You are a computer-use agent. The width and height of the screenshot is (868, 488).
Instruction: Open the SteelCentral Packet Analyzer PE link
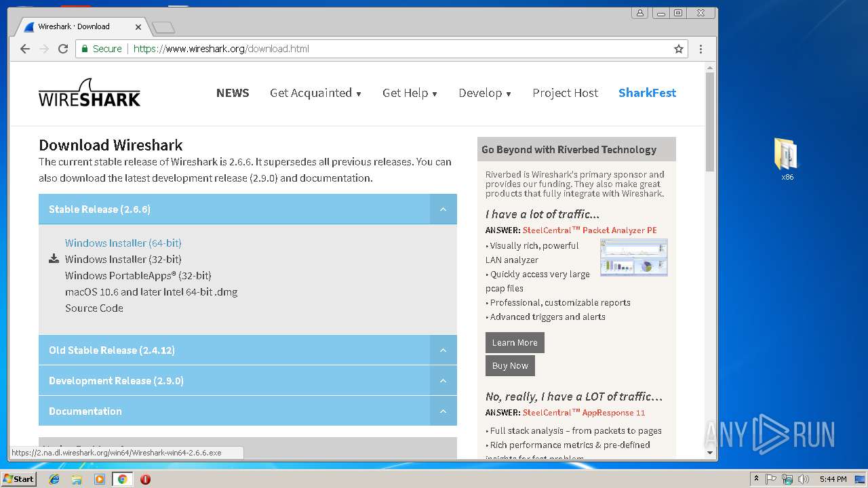(x=590, y=230)
